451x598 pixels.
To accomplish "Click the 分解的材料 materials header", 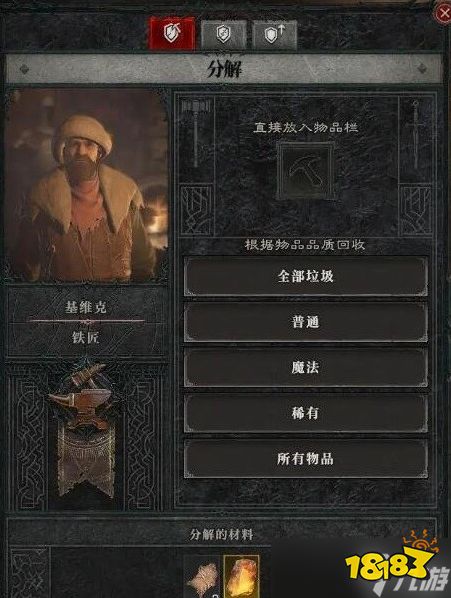I will [x=221, y=534].
